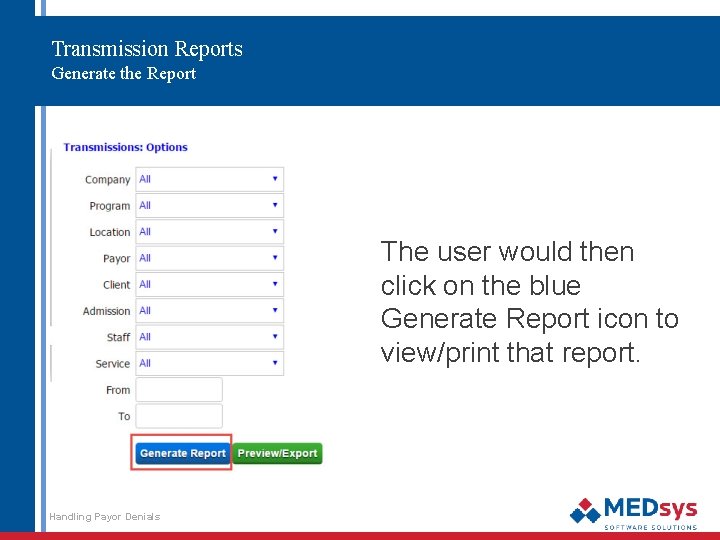Open the Program dropdown
This screenshot has width=720, height=540.
click(209, 205)
